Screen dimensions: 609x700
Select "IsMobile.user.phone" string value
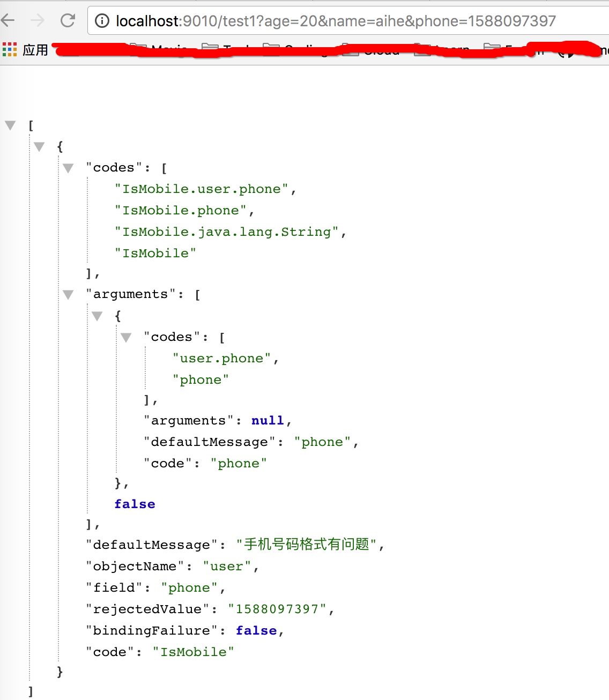tap(202, 189)
